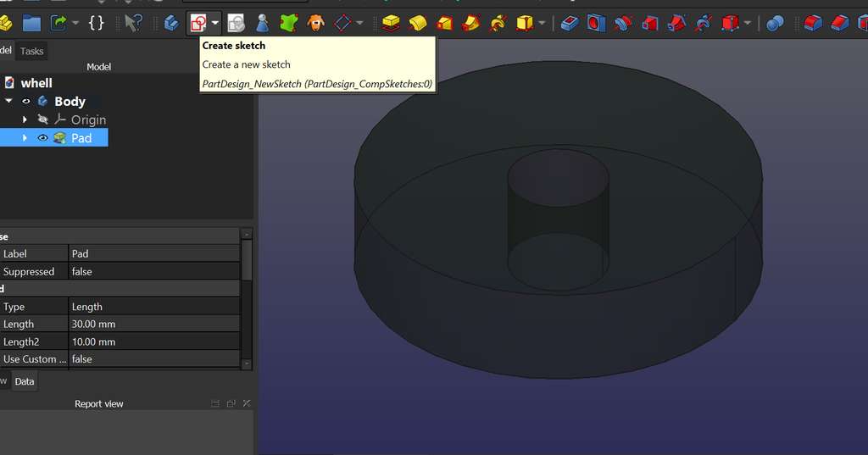This screenshot has width=868, height=455.
Task: Click the Label value field 'Pad'
Action: (154, 253)
